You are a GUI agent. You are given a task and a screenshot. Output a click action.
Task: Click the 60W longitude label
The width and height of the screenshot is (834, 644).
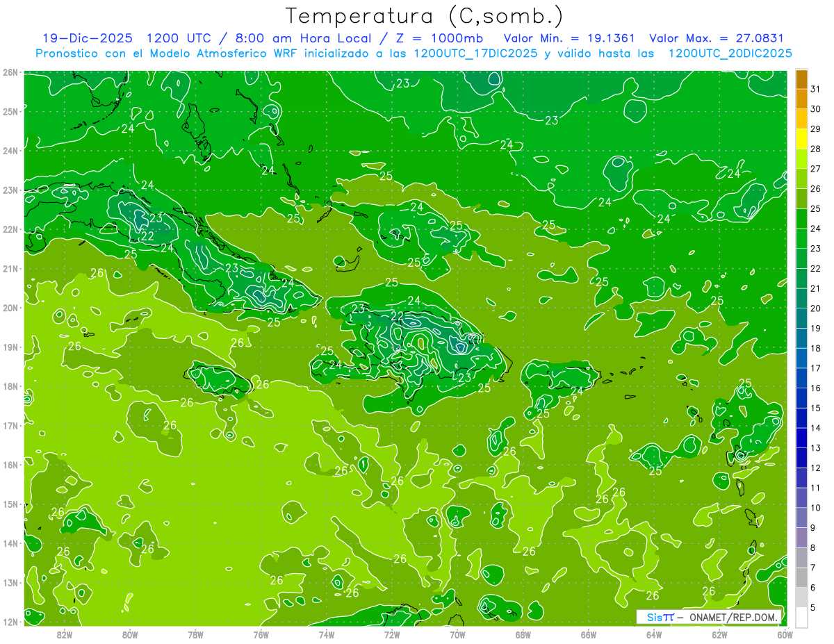pos(785,634)
